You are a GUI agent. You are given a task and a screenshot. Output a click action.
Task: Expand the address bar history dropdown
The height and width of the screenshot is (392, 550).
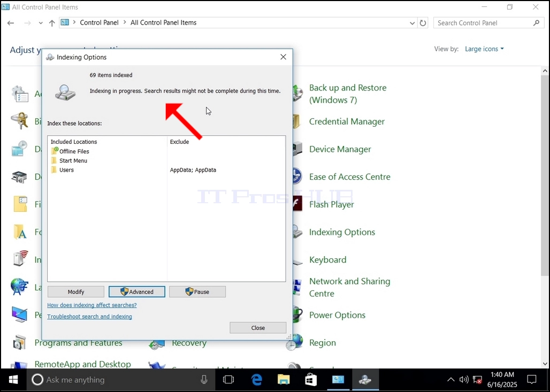tap(412, 23)
